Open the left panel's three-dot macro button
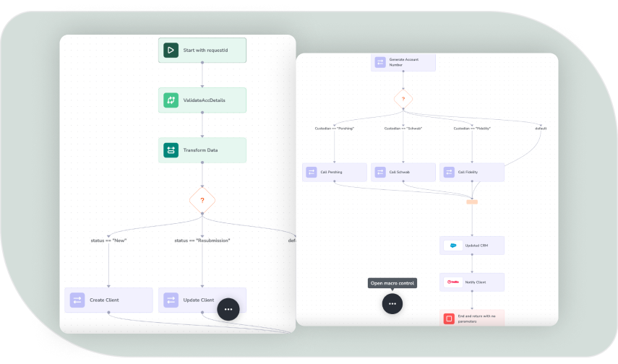 click(x=228, y=308)
